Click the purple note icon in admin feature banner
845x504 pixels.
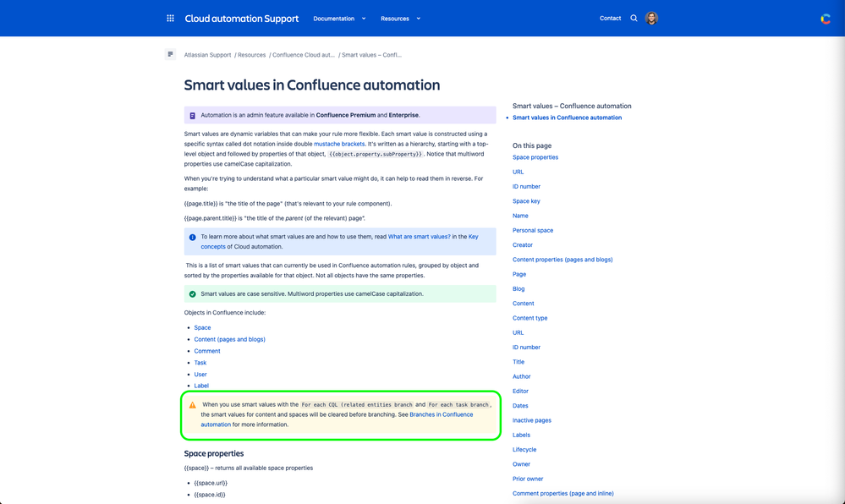tap(192, 115)
